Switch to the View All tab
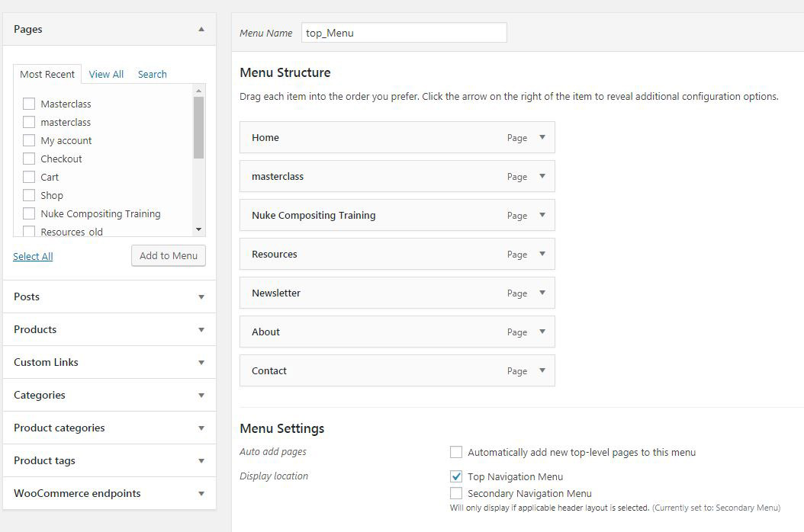Viewport: 804px width, 532px height. pyautogui.click(x=106, y=75)
